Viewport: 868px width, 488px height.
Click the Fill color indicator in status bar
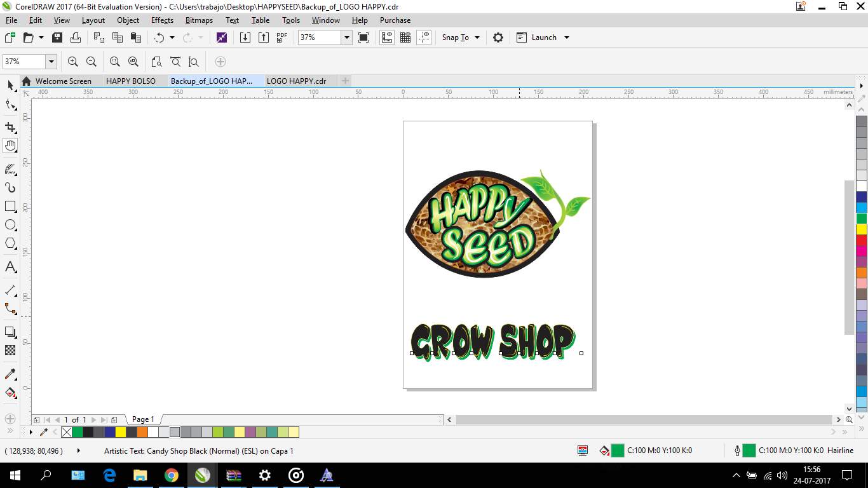click(618, 451)
